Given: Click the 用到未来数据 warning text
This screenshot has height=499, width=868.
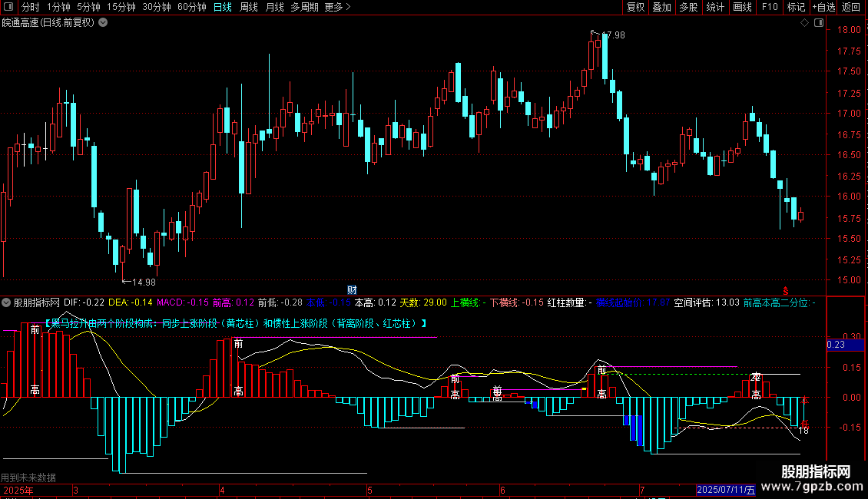Looking at the screenshot, I should (28, 478).
